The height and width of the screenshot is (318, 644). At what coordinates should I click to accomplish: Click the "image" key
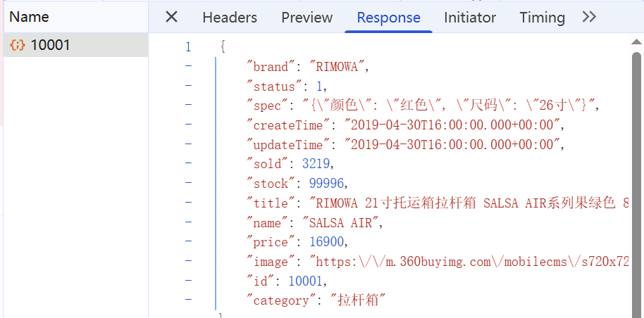271,262
